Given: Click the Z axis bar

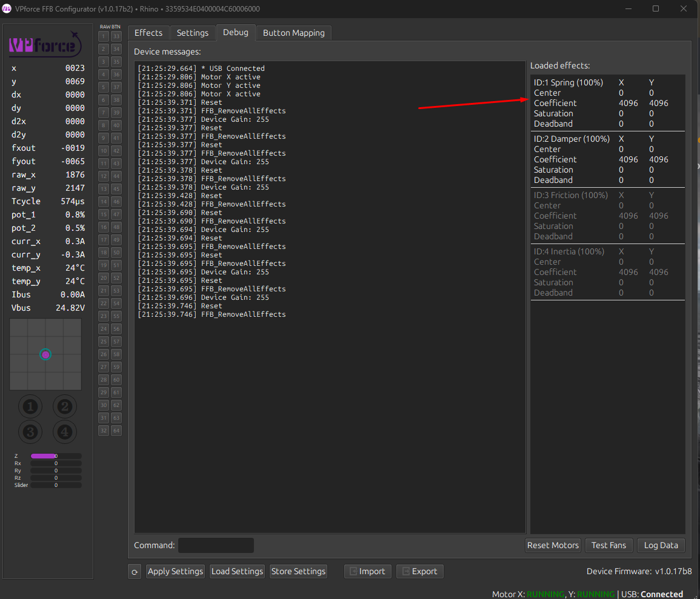Looking at the screenshot, I should [56, 456].
